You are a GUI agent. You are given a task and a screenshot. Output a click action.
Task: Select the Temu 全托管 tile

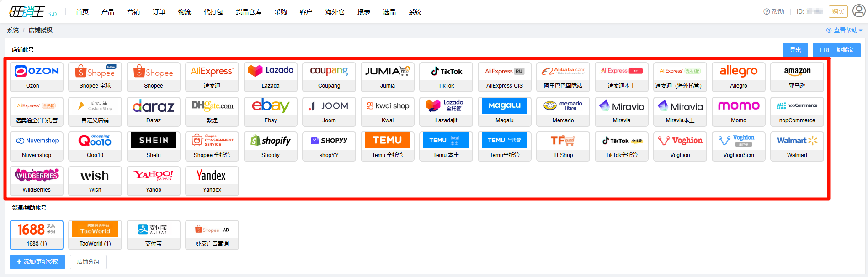(388, 146)
